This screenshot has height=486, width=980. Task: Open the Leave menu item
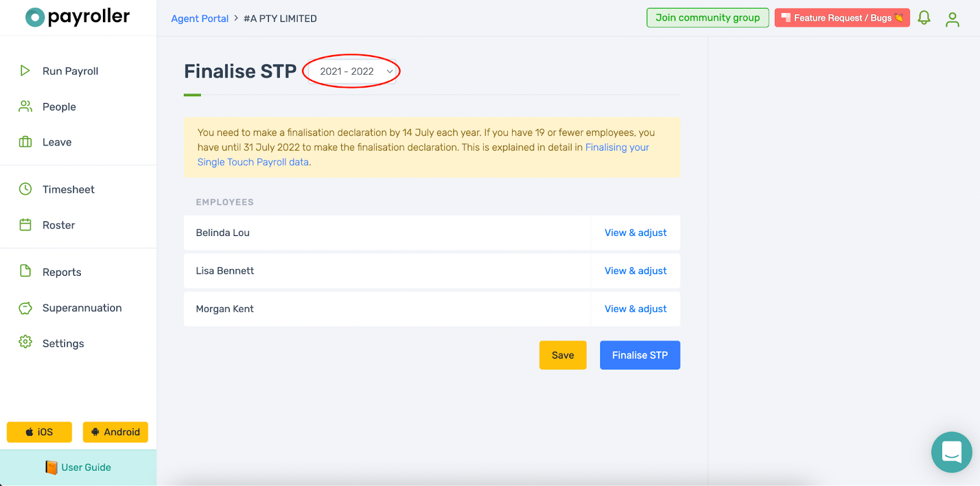[57, 142]
